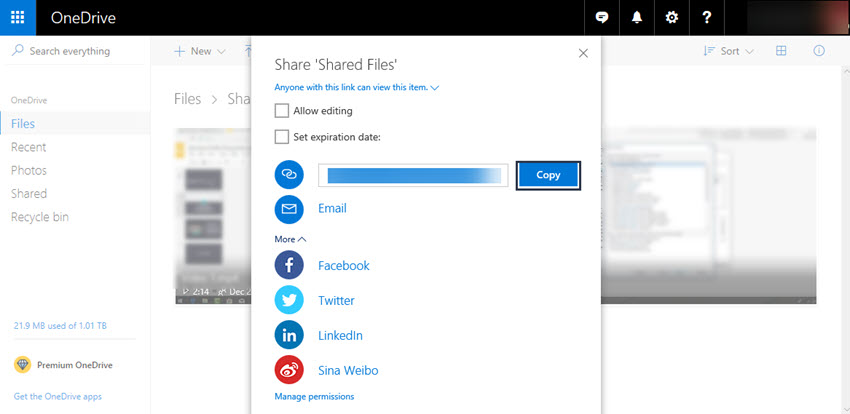
Task: Click the search magnifier icon
Action: 18,50
